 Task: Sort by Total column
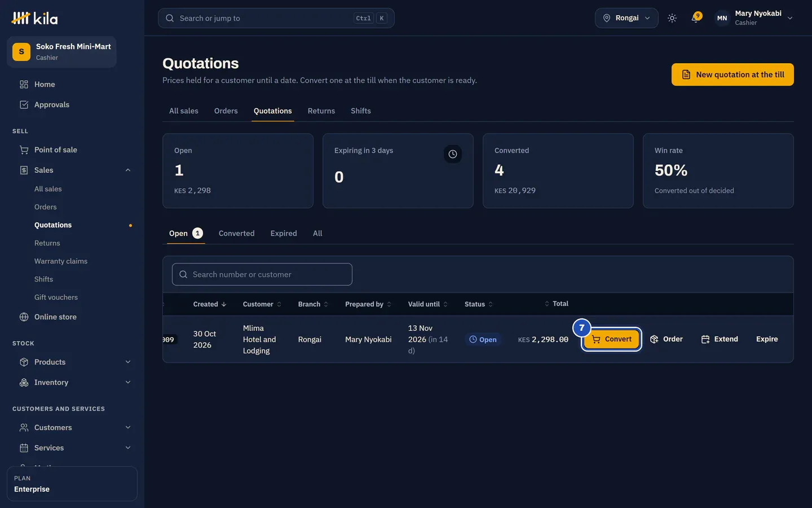tap(556, 304)
